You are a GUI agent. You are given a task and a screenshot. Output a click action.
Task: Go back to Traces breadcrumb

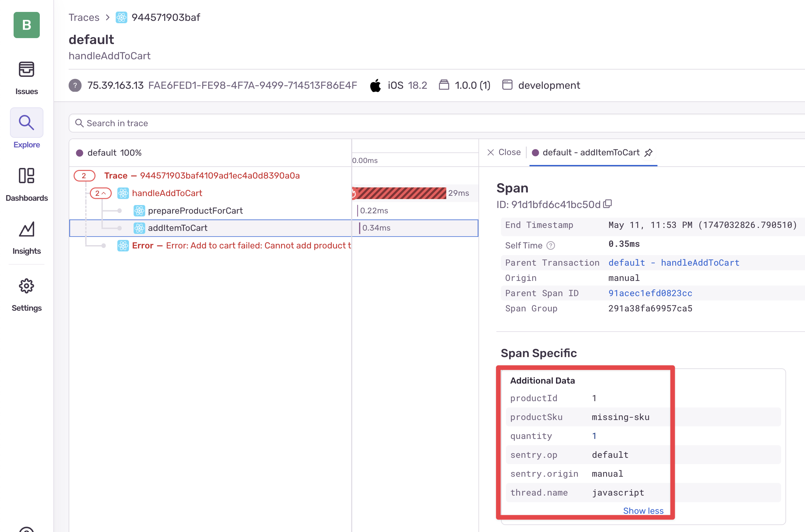[84, 17]
